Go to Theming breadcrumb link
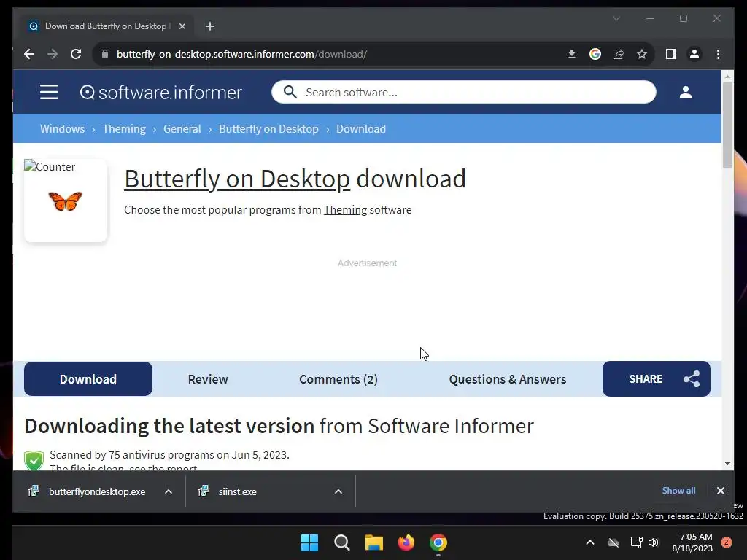 point(124,129)
